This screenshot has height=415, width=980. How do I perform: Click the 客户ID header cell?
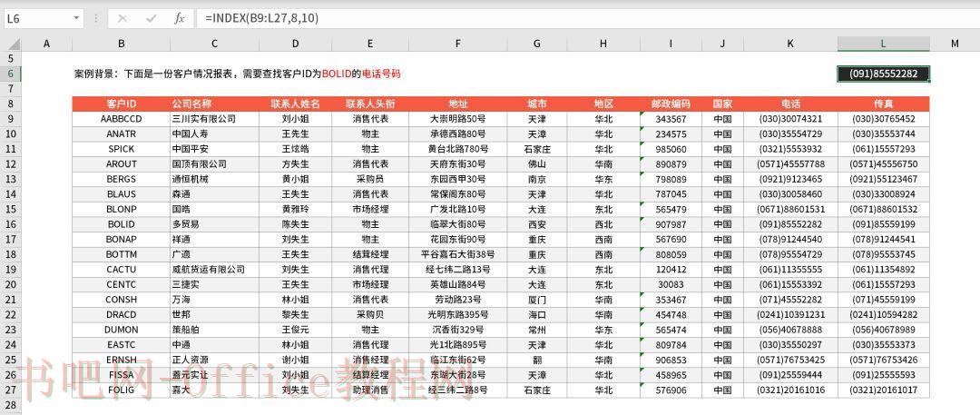tap(122, 104)
